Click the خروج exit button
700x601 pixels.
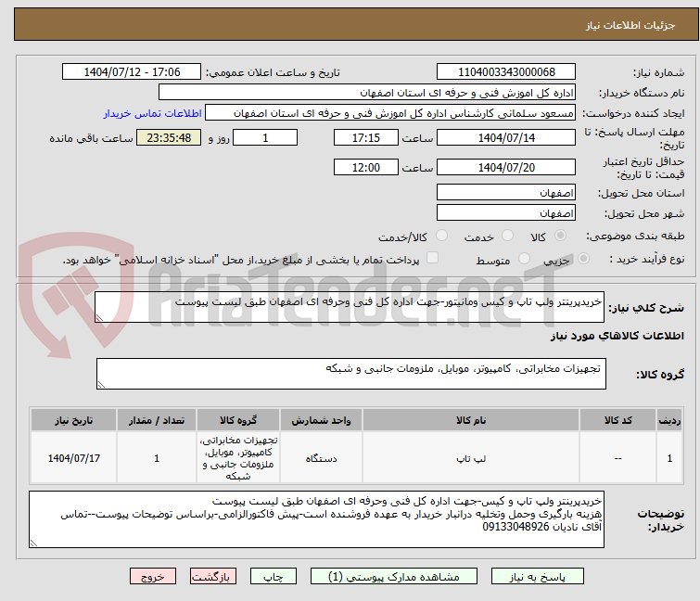tap(153, 576)
